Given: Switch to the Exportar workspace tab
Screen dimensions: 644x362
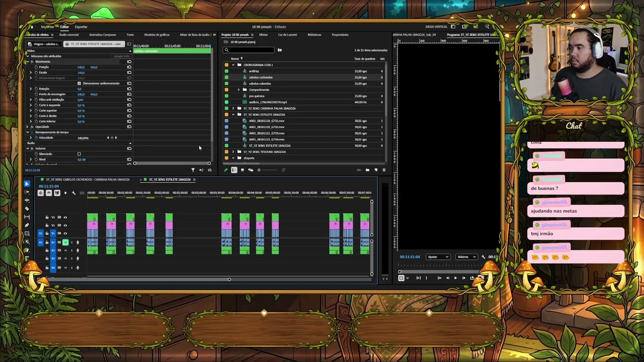Looking at the screenshot, I should [81, 27].
